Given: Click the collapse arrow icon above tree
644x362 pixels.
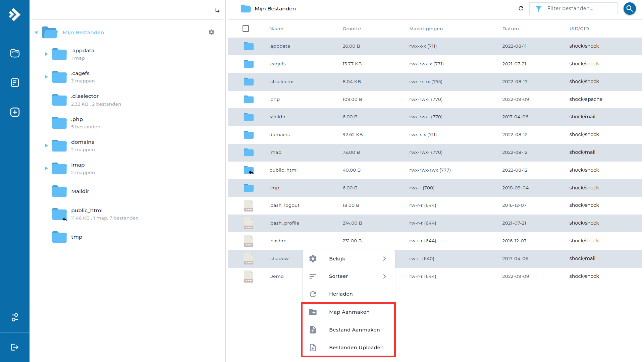Looking at the screenshot, I should (217, 11).
